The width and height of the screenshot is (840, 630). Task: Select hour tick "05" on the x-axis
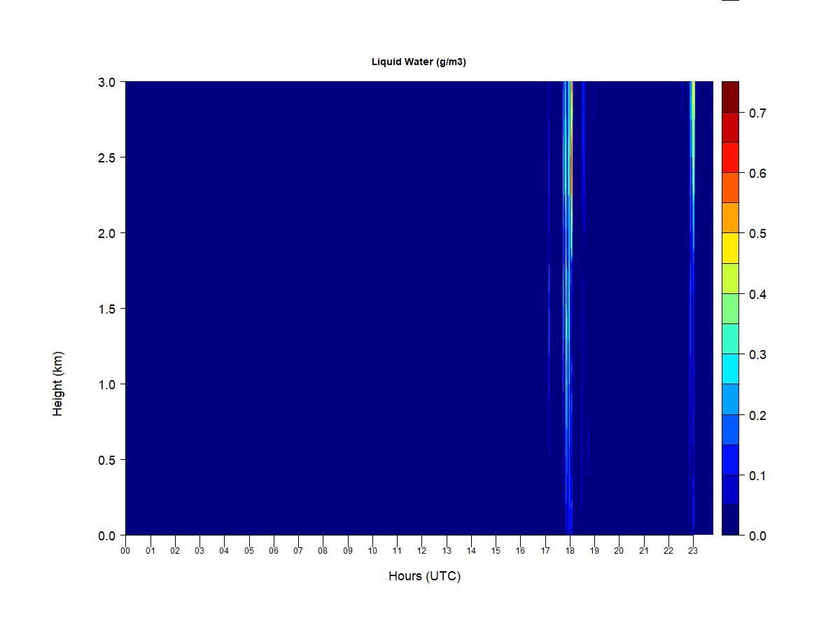point(249,551)
